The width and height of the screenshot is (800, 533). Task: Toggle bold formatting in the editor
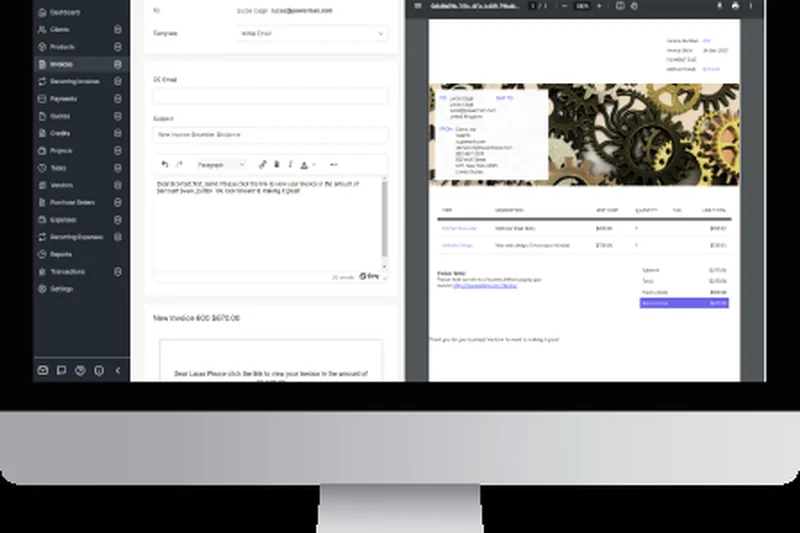pos(277,164)
